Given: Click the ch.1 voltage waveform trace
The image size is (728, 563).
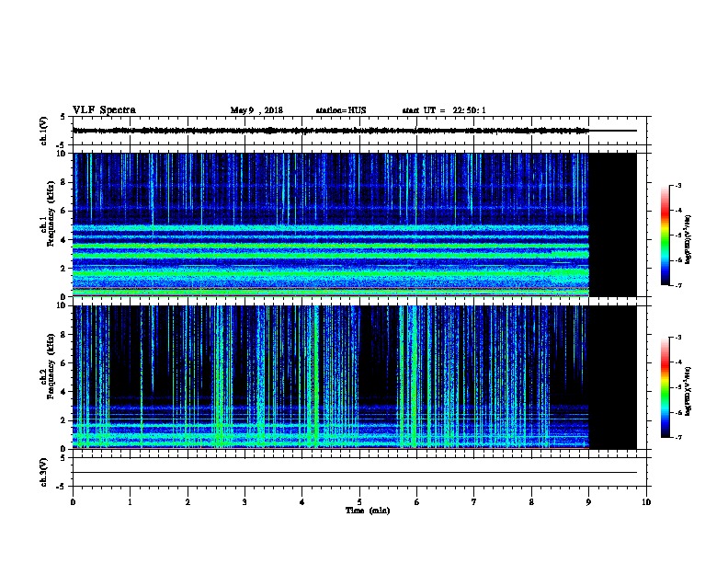Looking at the screenshot, I should click(x=354, y=131).
